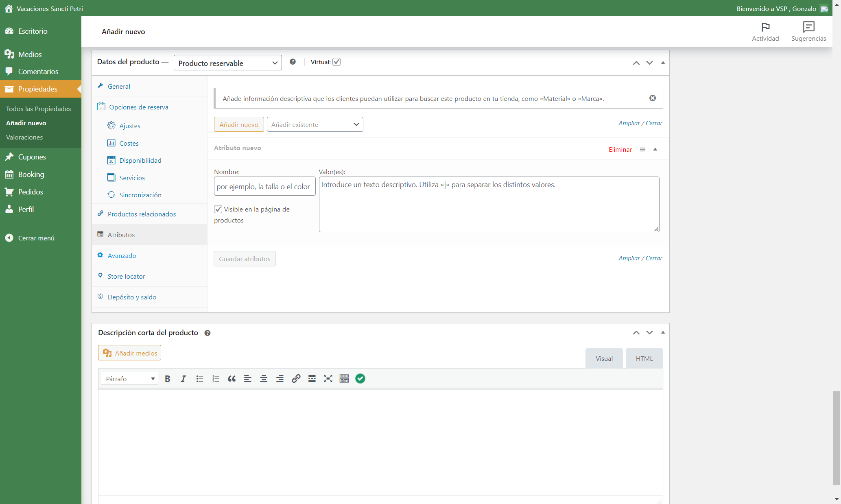Apply blockquote formatting
Image resolution: width=841 pixels, height=504 pixels.
click(232, 379)
